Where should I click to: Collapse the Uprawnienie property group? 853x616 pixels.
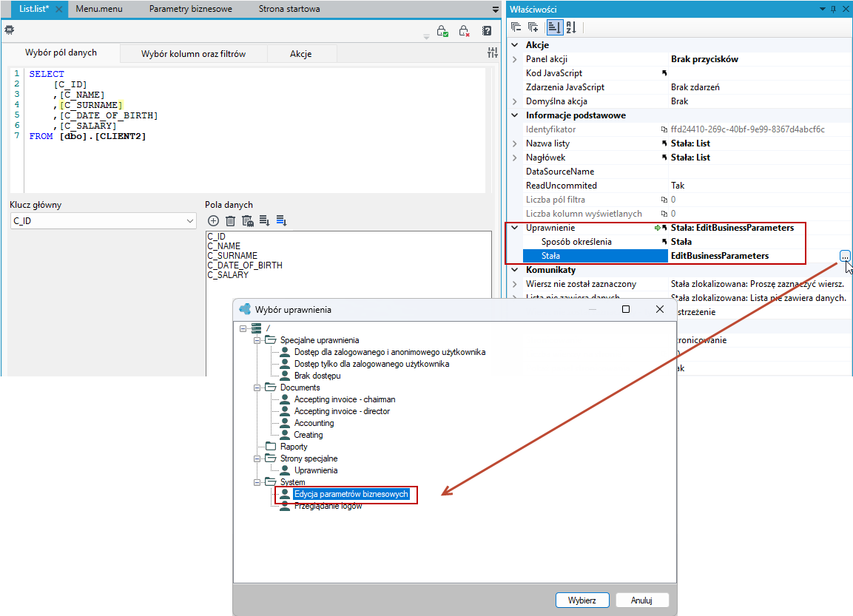point(515,228)
